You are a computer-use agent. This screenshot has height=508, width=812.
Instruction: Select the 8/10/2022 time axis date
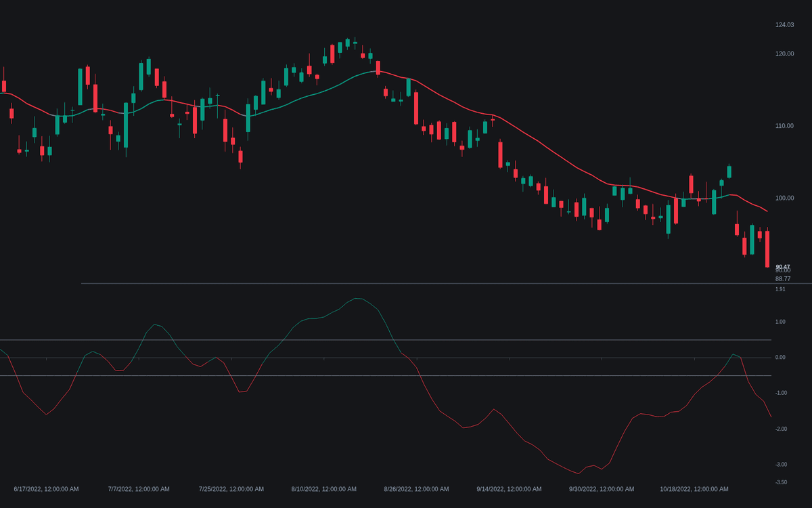(324, 489)
